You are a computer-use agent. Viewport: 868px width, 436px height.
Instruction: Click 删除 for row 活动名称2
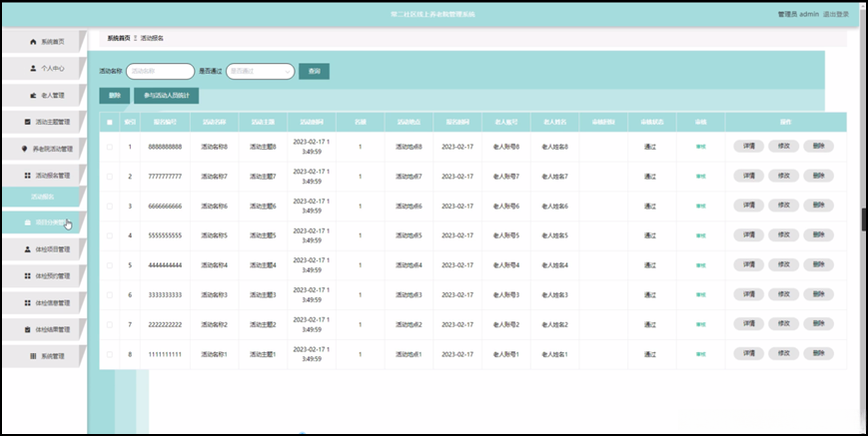click(x=819, y=324)
